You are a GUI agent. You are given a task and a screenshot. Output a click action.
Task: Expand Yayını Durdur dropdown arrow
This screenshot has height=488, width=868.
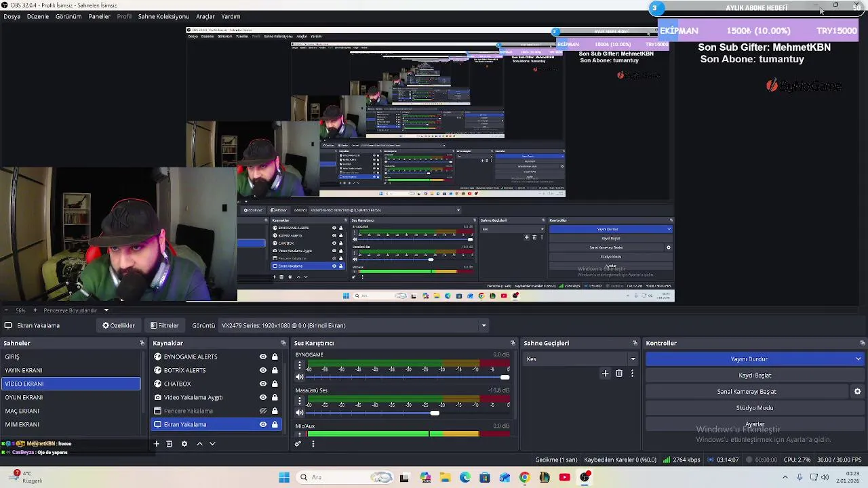(859, 359)
